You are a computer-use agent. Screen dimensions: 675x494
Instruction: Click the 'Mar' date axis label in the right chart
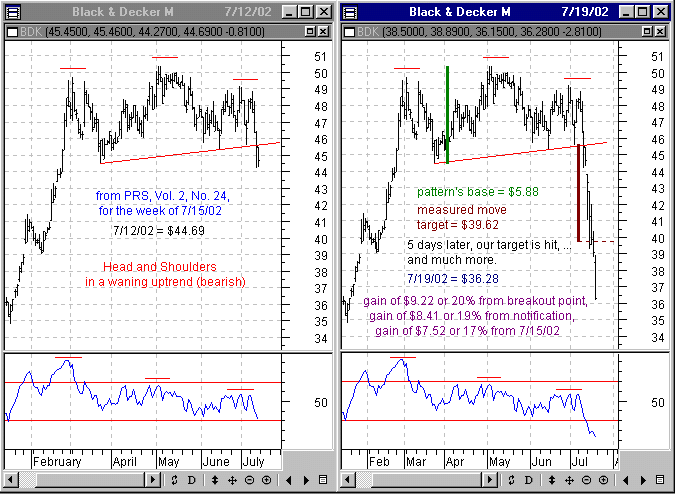coord(415,462)
